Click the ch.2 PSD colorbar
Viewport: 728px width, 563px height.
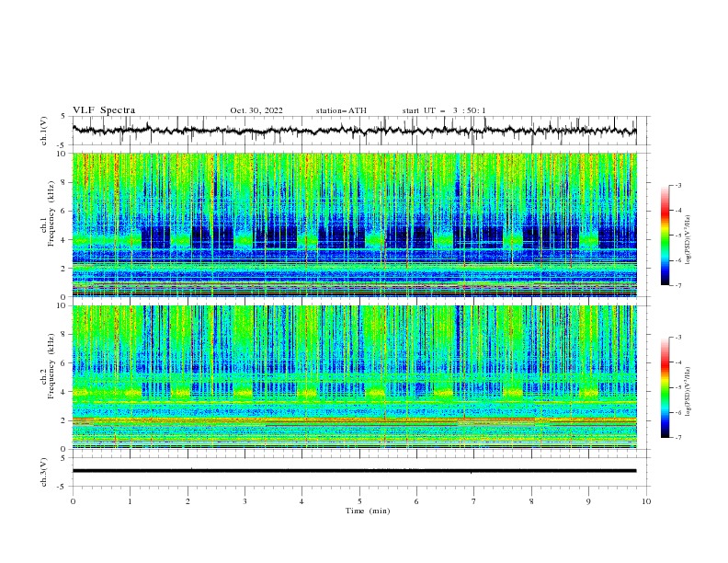pos(665,387)
